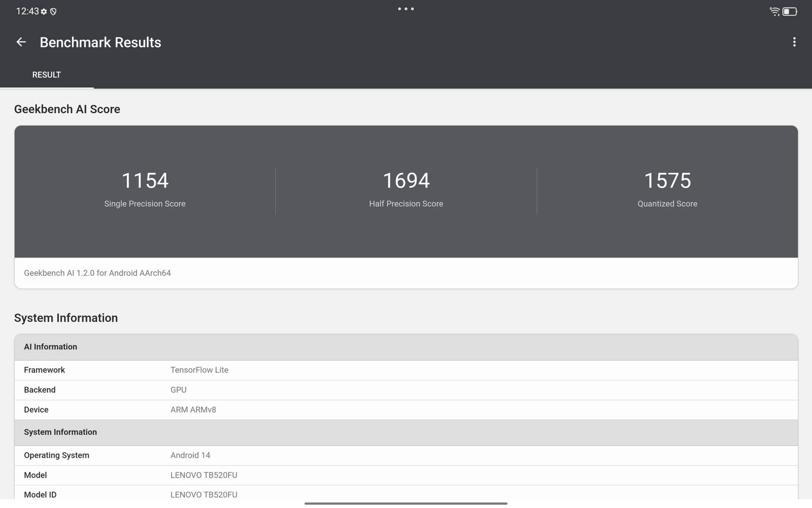This screenshot has width=812, height=508.
Task: Tap the back arrow icon
Action: coord(21,42)
